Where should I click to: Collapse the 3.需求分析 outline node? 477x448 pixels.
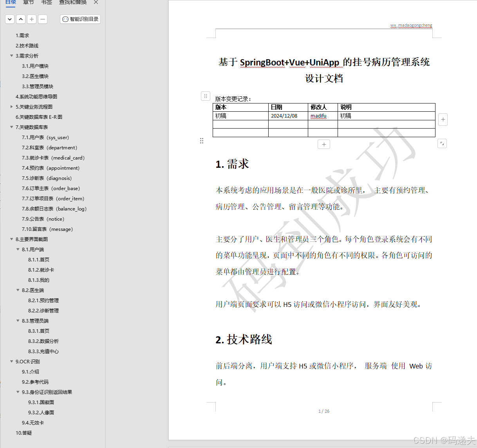pyautogui.click(x=12, y=56)
